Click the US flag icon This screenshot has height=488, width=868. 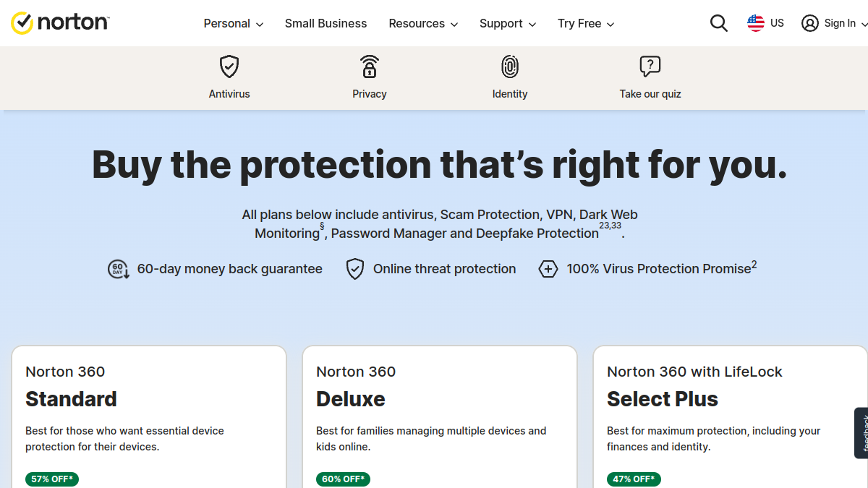[756, 23]
